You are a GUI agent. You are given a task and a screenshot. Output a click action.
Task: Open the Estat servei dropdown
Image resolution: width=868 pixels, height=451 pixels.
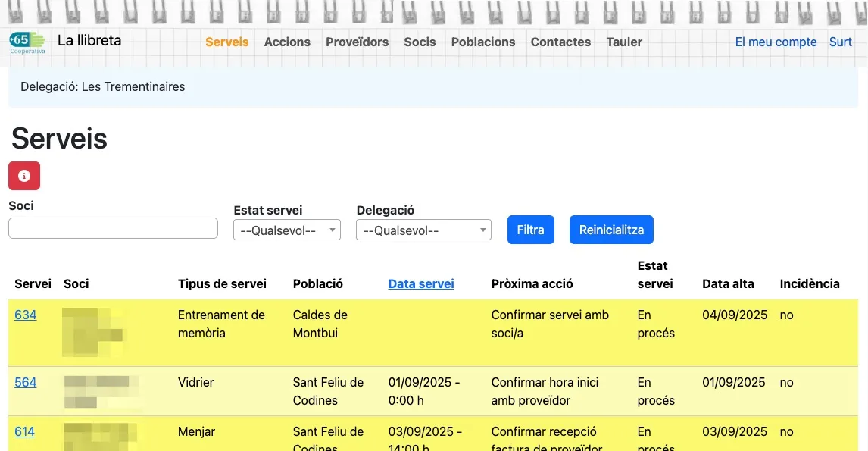[286, 230]
